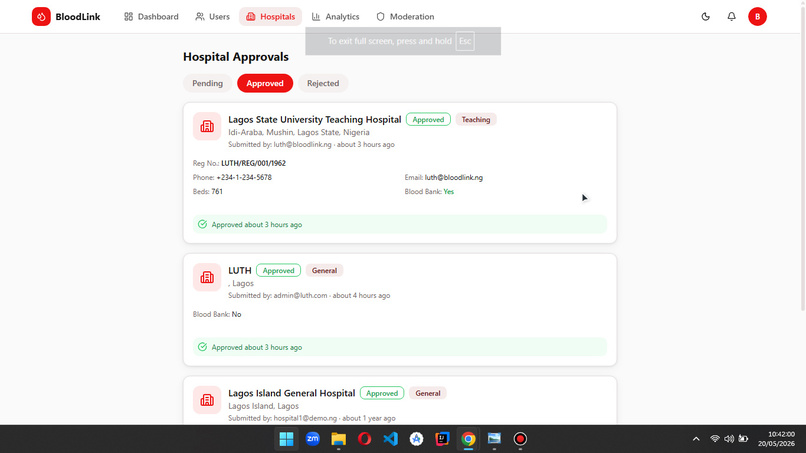Open the Moderation section

pyautogui.click(x=405, y=16)
